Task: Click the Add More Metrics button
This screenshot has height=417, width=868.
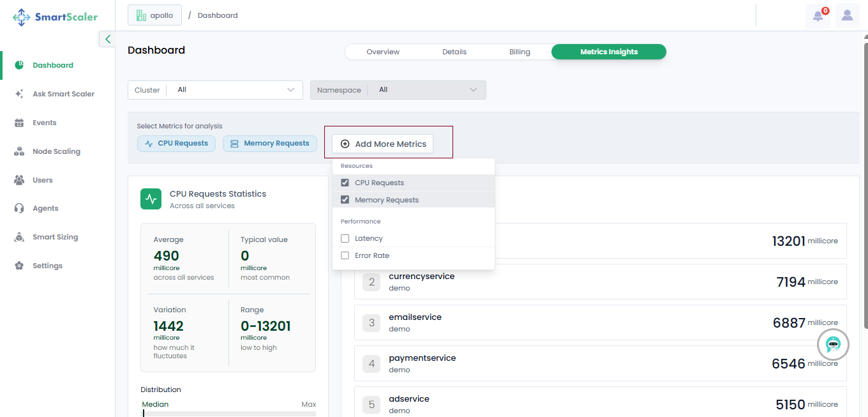Action: 383,144
